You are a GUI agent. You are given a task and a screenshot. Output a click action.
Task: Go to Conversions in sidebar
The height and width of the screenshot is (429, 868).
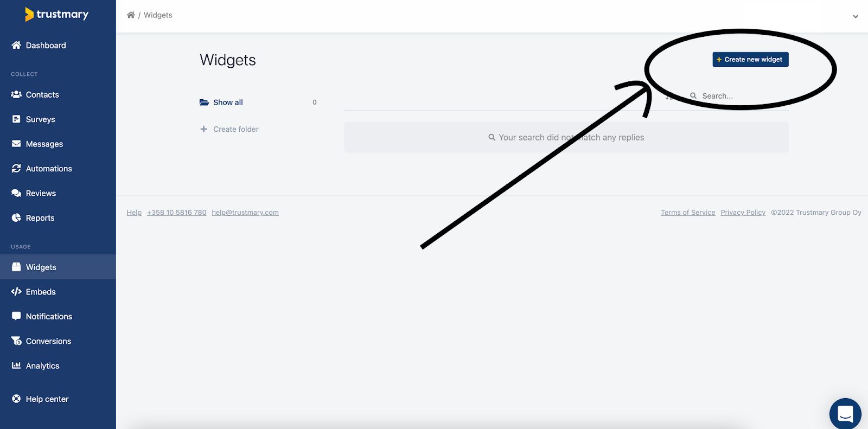[58, 341]
